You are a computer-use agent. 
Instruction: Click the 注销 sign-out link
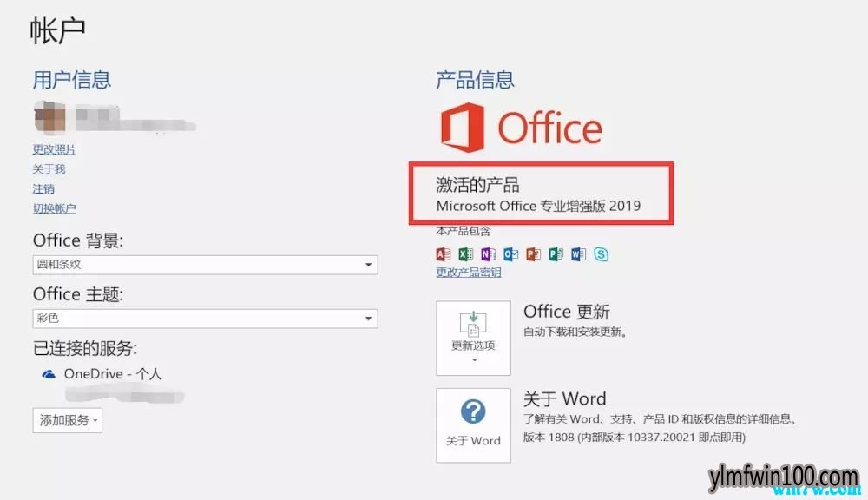click(x=43, y=189)
